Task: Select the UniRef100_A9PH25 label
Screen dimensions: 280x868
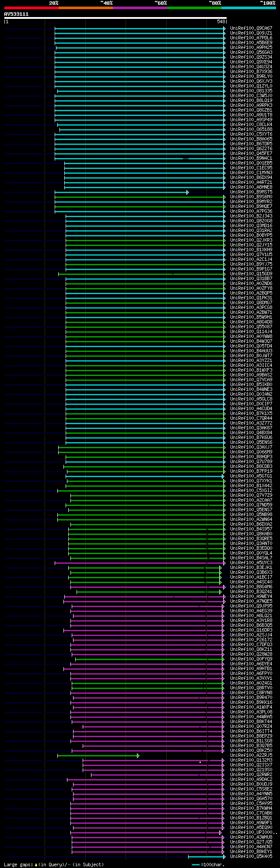Action: tap(251, 48)
